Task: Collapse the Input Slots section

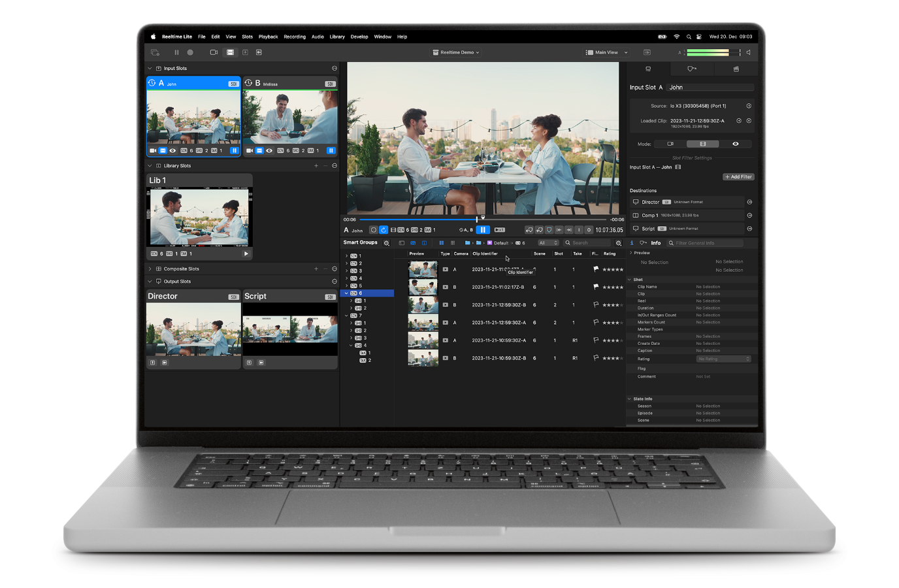Action: pos(150,68)
